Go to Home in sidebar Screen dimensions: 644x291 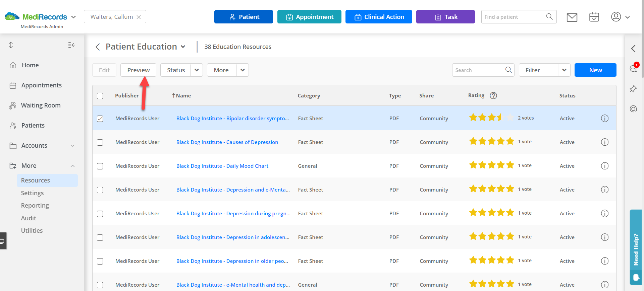(30, 65)
